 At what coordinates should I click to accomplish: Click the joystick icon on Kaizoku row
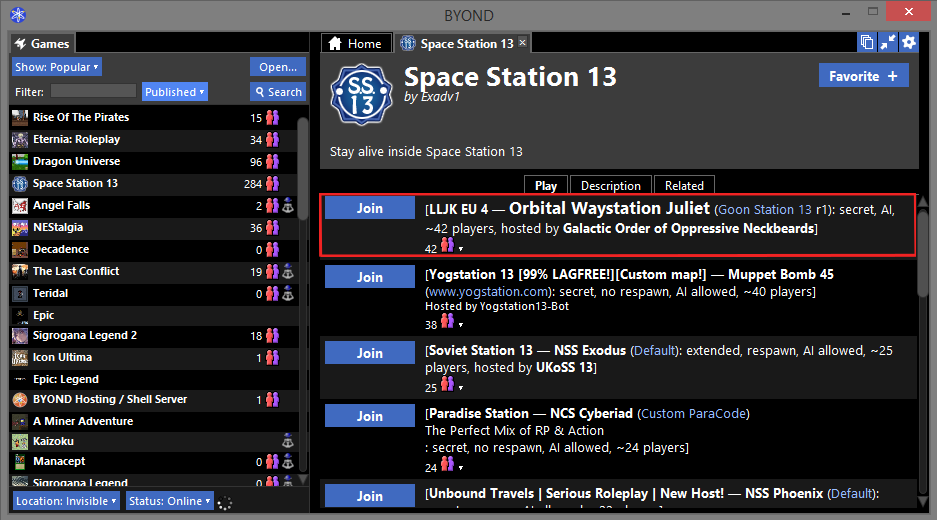point(288,441)
